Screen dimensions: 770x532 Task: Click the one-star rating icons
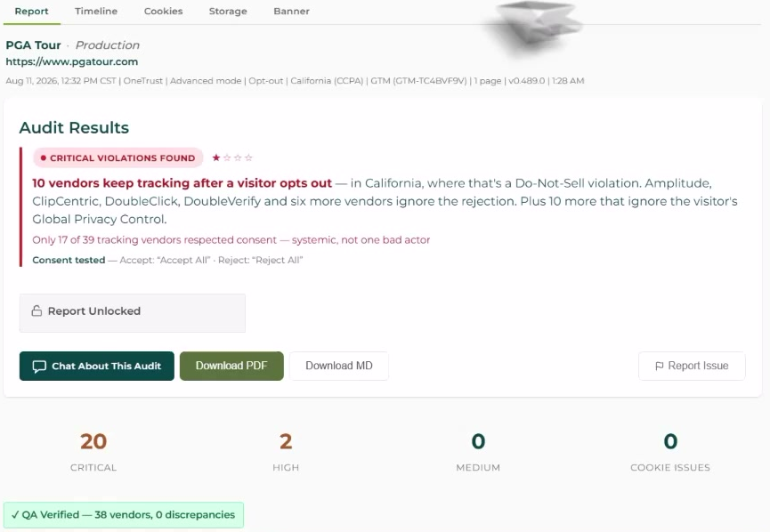point(232,157)
